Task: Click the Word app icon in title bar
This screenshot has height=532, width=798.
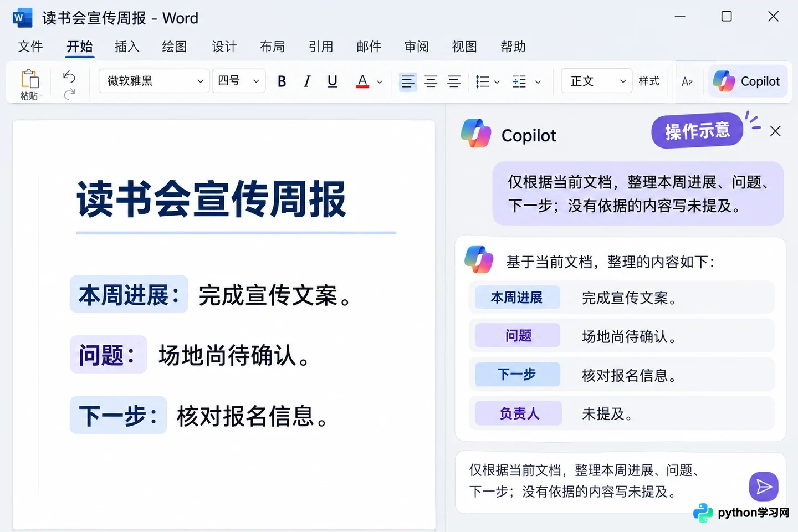Action: [x=22, y=18]
